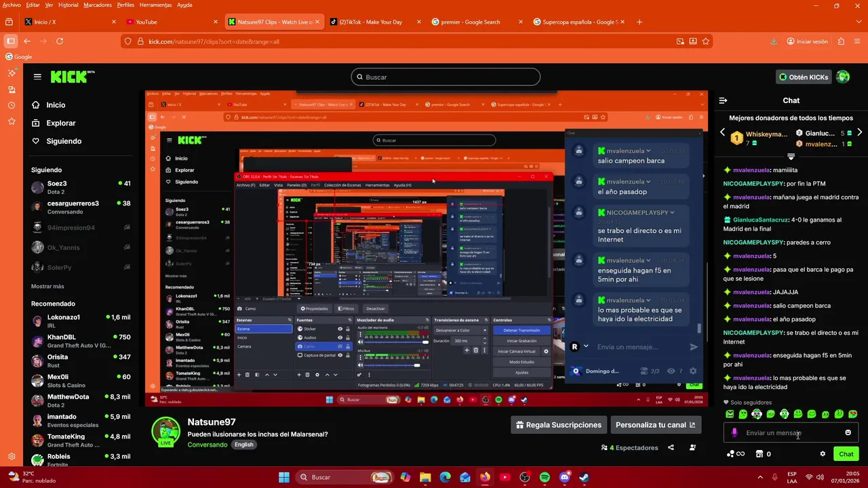Open the Kick hamburger menu
Screen dimensions: 868x488
pos(37,77)
